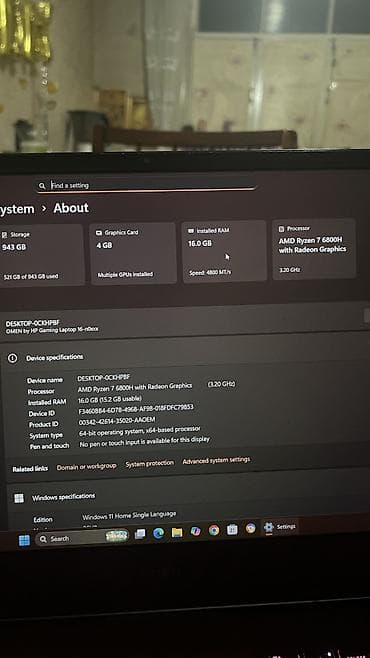This screenshot has height=658, width=370.
Task: Open the Copilot app on taskbar
Action: point(195,531)
